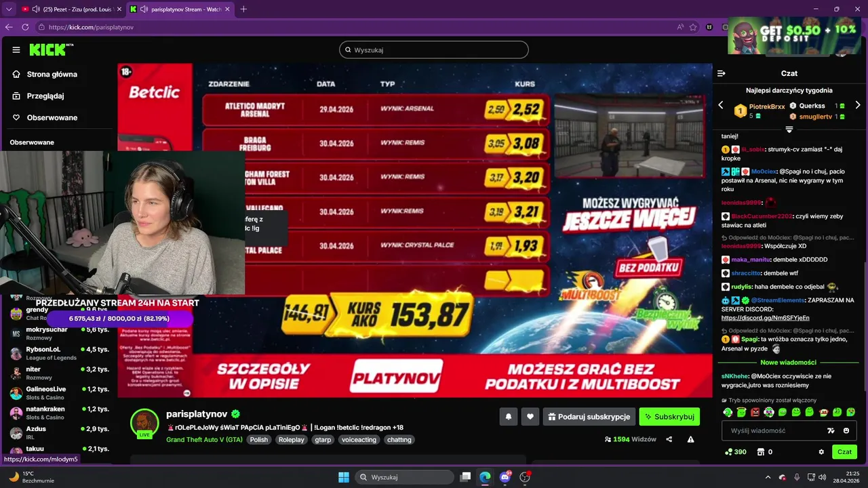This screenshot has width=868, height=488.
Task: Show previous top gifters with left chevron
Action: click(721, 105)
